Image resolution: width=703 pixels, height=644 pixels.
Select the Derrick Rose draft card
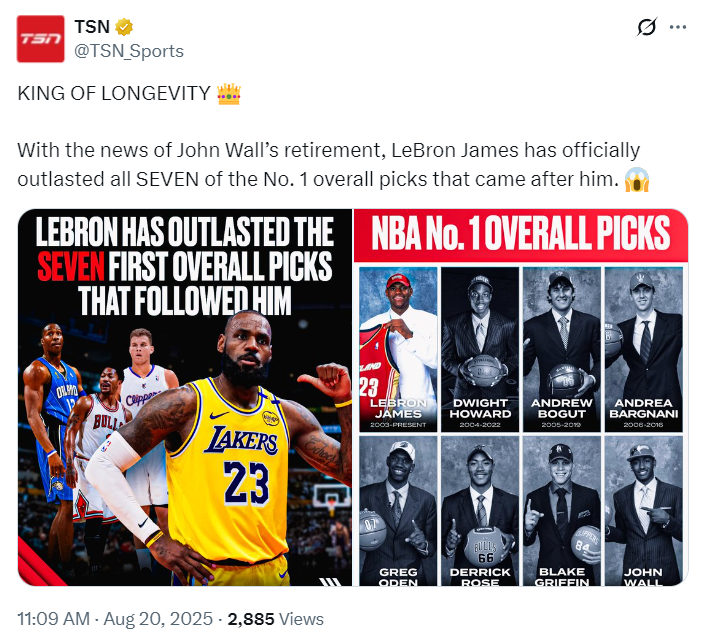[x=479, y=511]
